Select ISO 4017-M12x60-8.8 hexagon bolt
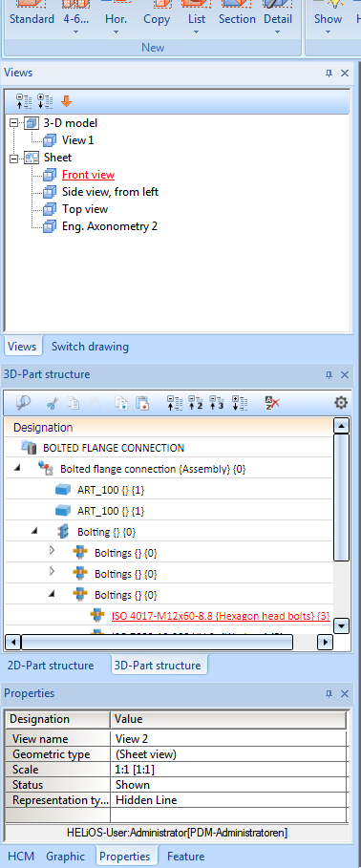Viewport: 361px width, 868px height. pyautogui.click(x=221, y=616)
